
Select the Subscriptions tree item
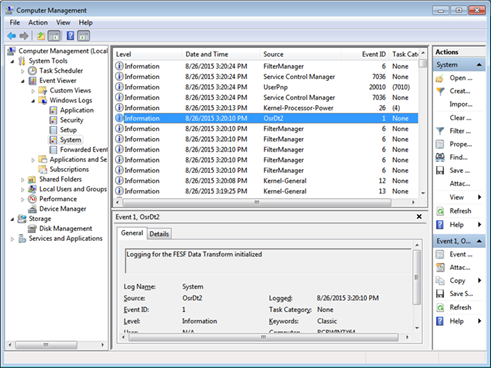(69, 169)
